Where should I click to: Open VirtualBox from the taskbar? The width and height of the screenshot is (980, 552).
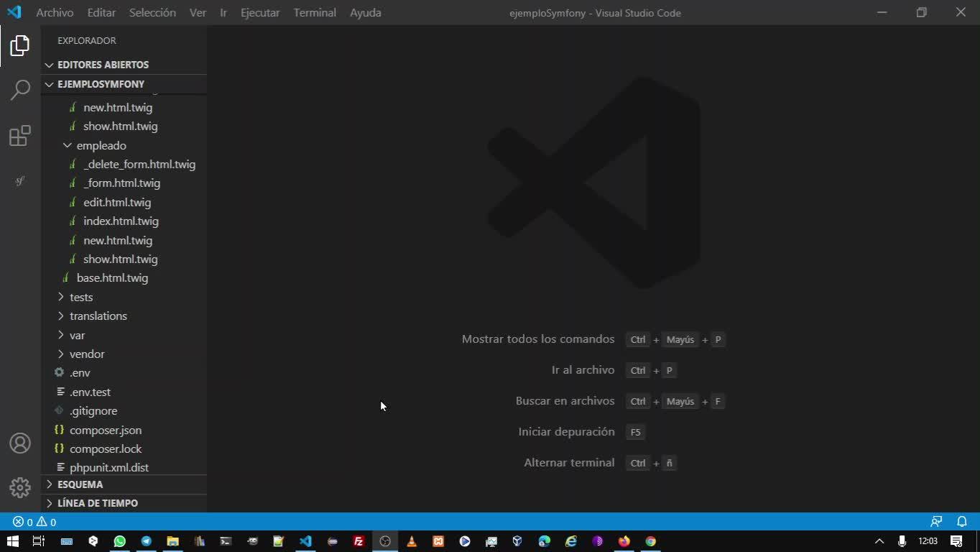(517, 541)
